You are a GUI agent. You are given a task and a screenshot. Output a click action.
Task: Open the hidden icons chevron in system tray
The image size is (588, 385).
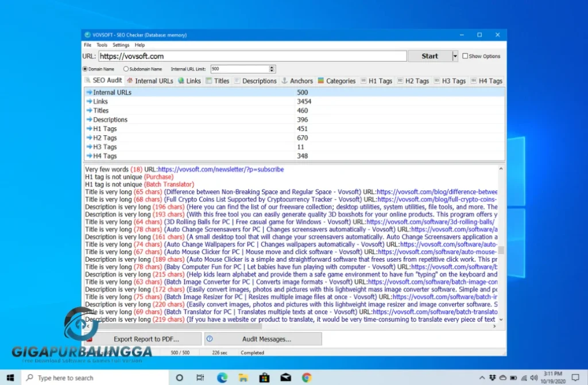click(482, 378)
